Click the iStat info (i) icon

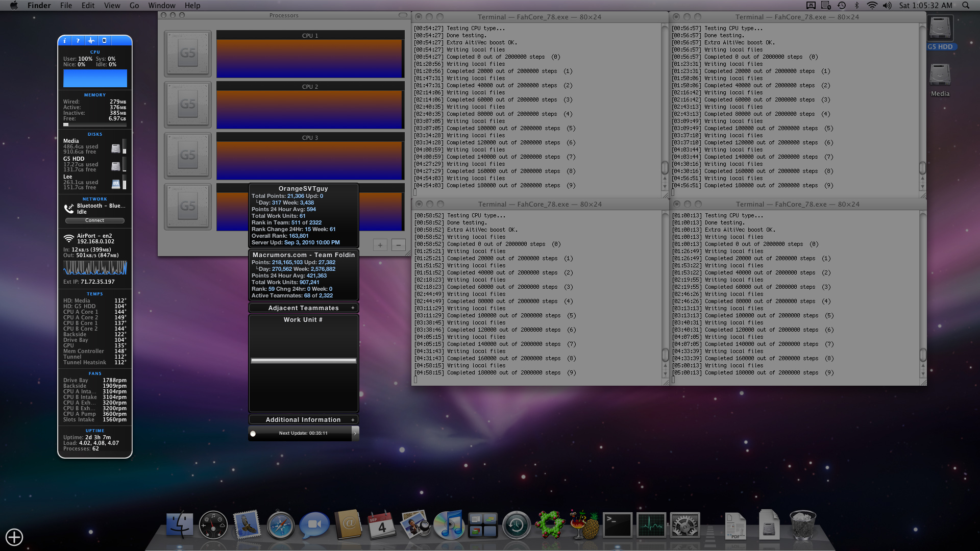(x=65, y=41)
